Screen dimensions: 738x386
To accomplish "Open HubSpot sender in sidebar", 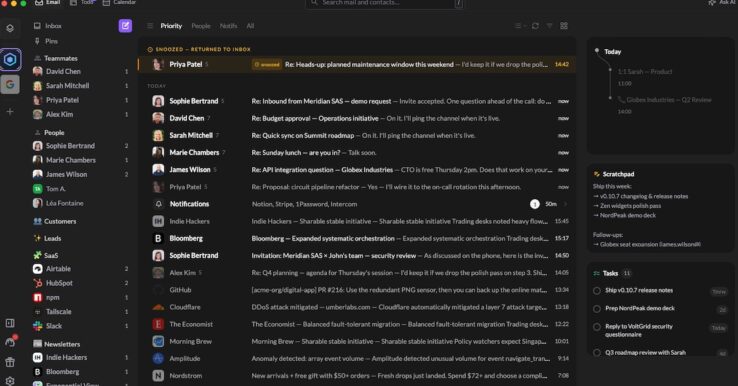I will [80, 283].
